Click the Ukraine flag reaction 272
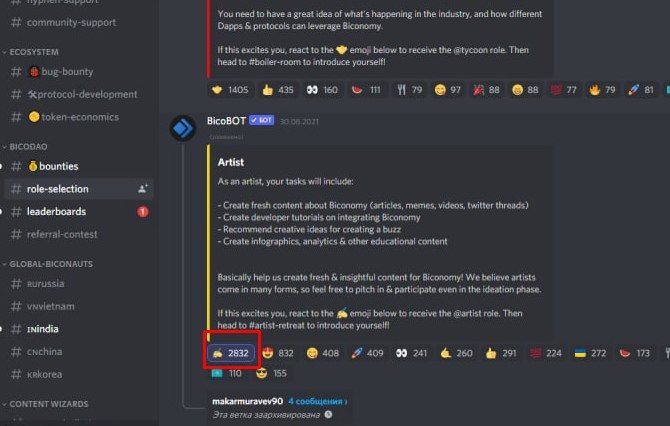Image resolution: width=670 pixels, height=426 pixels. [x=590, y=353]
